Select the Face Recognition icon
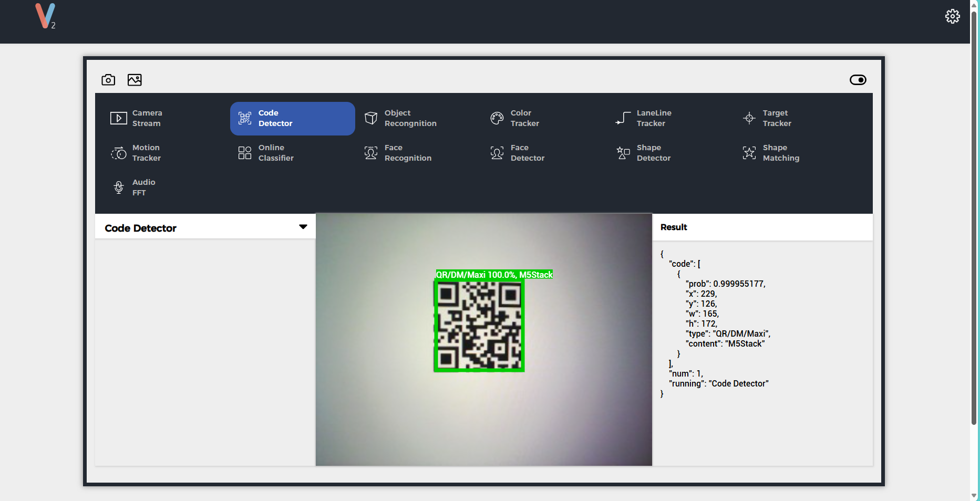Viewport: 980px width, 501px height. click(371, 153)
